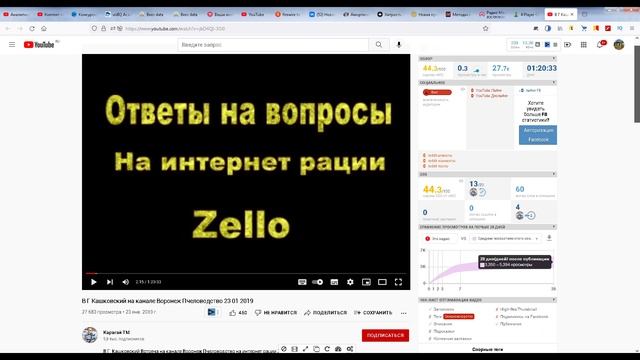The image size is (640, 360).
Task: Click the blue Facebook authorization button
Action: pyautogui.click(x=538, y=135)
